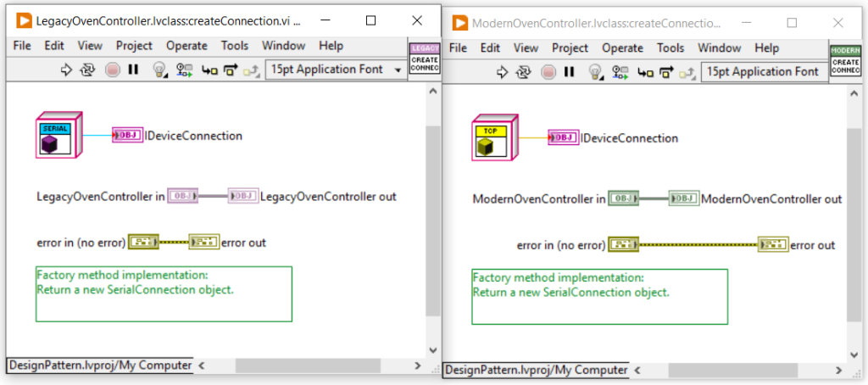
Task: Click Step Out in ModernOvenController window
Action: [688, 73]
